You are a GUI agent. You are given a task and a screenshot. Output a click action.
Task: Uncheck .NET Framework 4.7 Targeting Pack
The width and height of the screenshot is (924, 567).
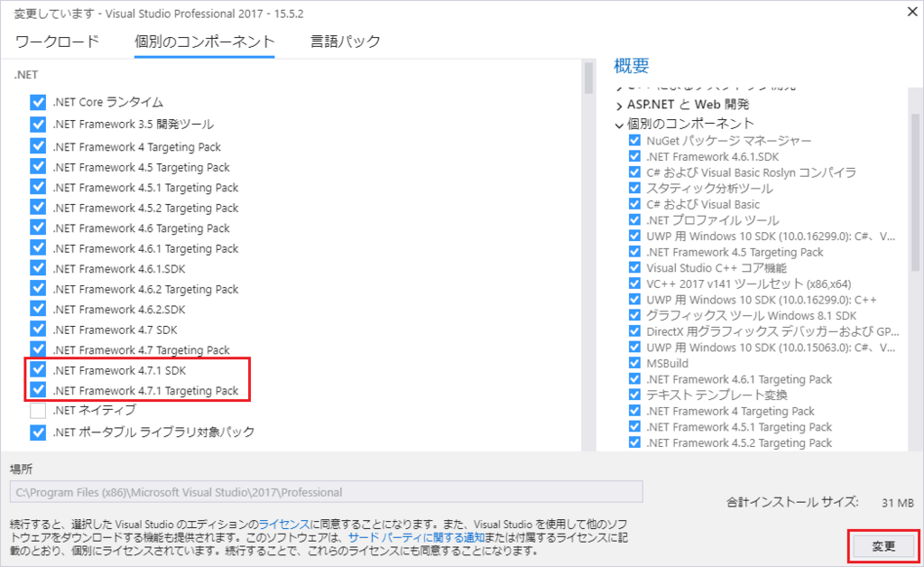38,350
